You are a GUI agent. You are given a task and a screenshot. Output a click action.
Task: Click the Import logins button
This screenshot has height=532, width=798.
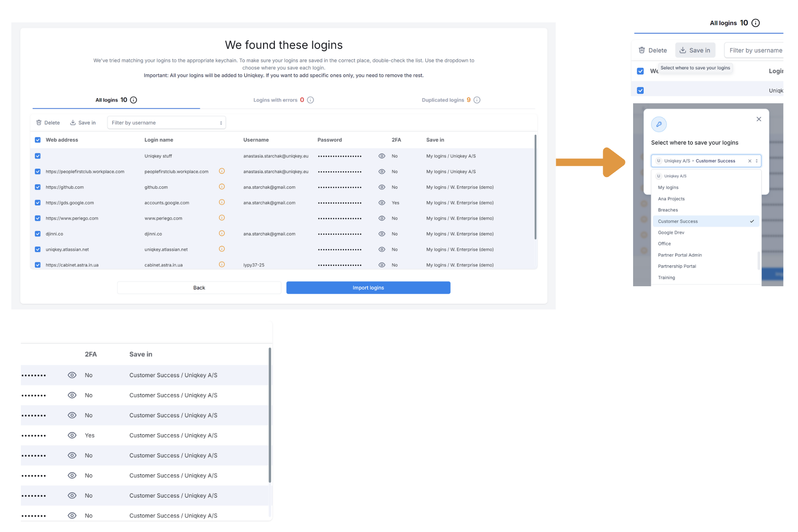[368, 288]
